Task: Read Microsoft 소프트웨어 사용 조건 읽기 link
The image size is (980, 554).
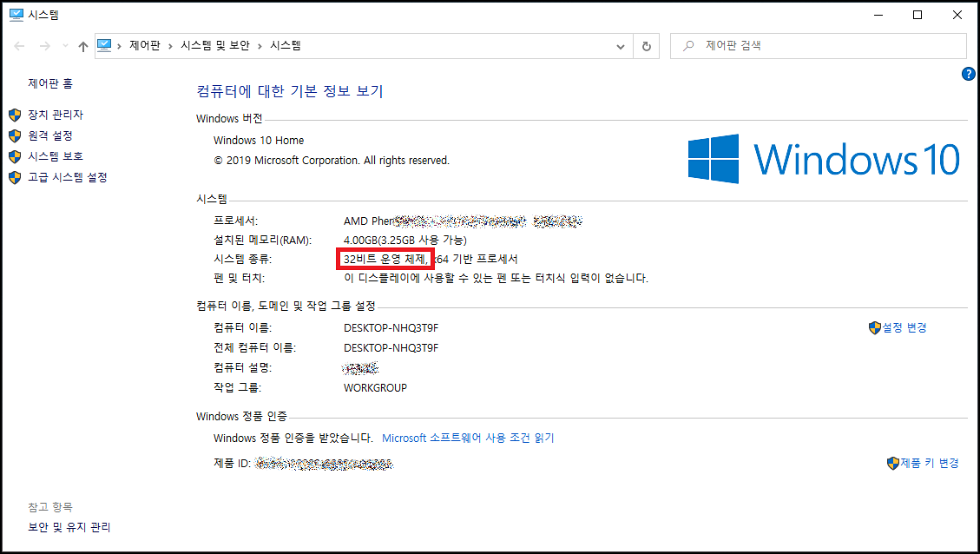Action: tap(468, 438)
